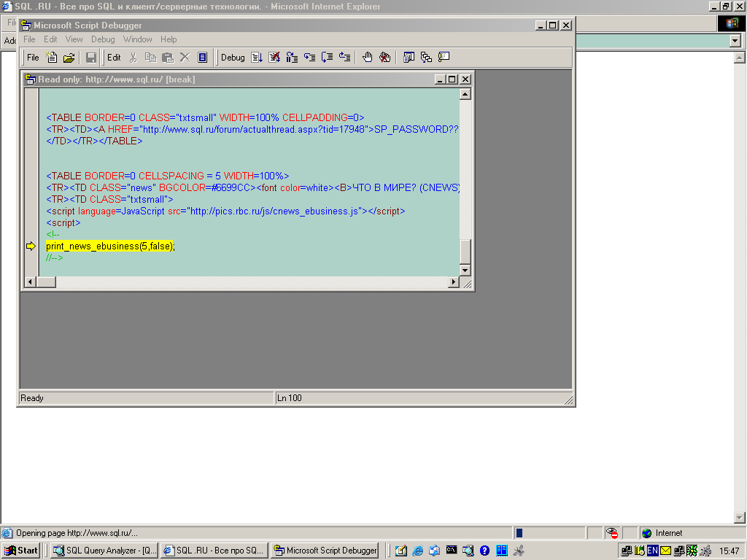Open the View menu in Script Debugger
The image size is (747, 560).
(74, 39)
